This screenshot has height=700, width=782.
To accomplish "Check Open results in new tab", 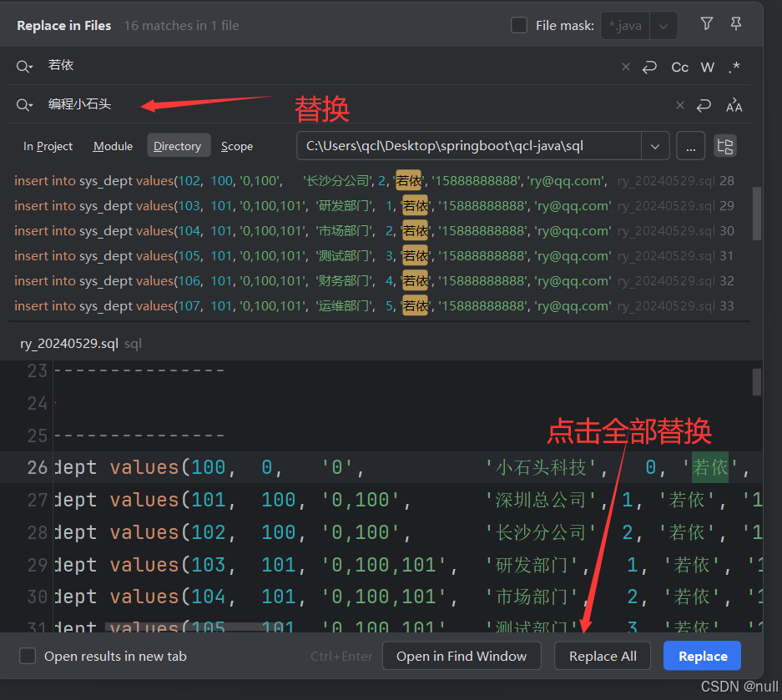I will point(28,657).
